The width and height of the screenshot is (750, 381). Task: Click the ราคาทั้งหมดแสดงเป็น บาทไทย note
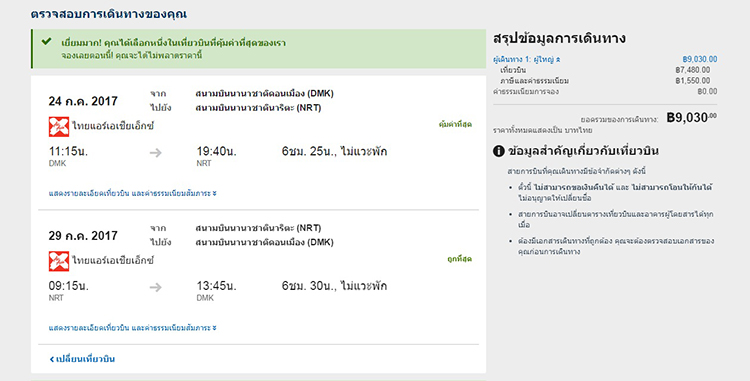542,130
